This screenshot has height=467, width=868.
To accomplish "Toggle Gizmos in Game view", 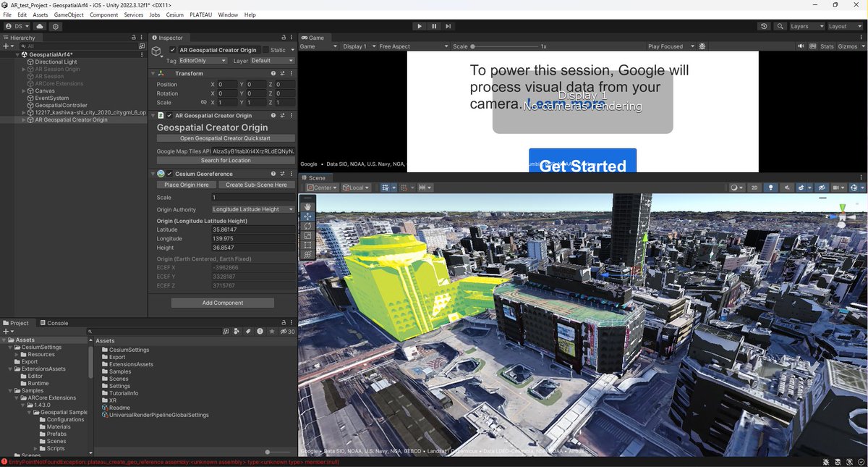I will 848,46.
